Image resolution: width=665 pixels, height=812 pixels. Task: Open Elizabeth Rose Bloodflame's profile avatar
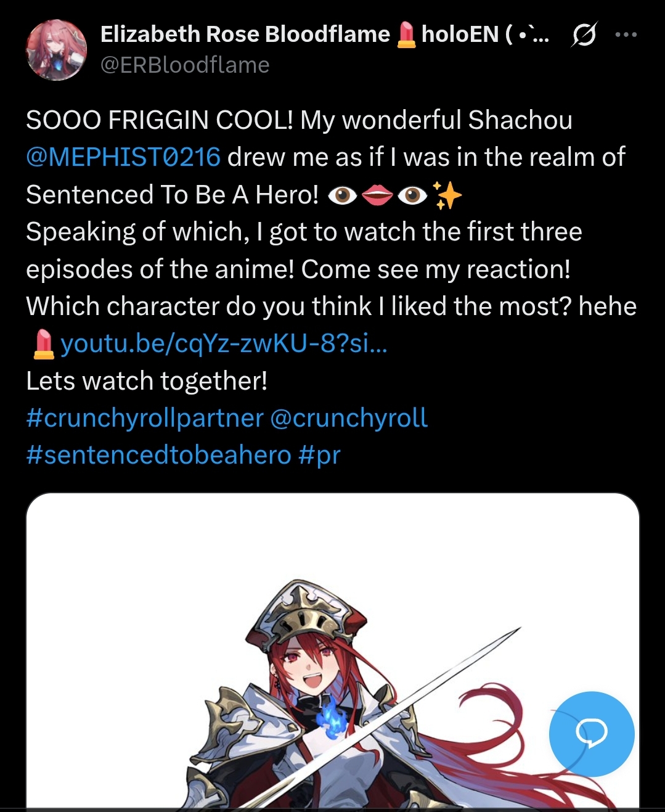point(56,50)
